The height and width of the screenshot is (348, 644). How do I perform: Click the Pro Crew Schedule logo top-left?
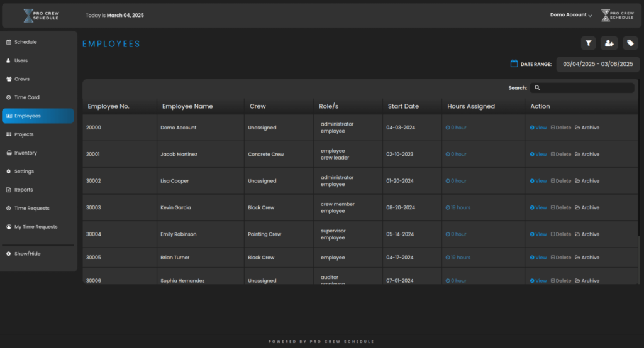click(41, 15)
